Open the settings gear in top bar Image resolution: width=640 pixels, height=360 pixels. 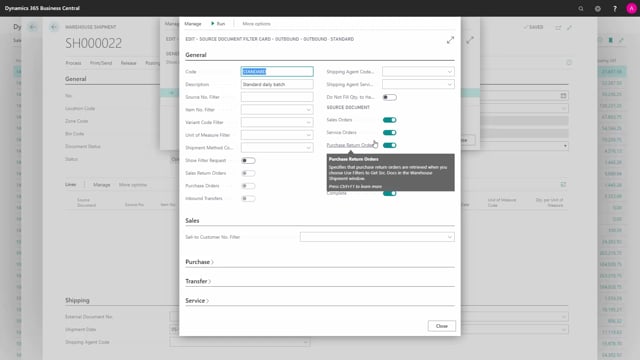598,9
